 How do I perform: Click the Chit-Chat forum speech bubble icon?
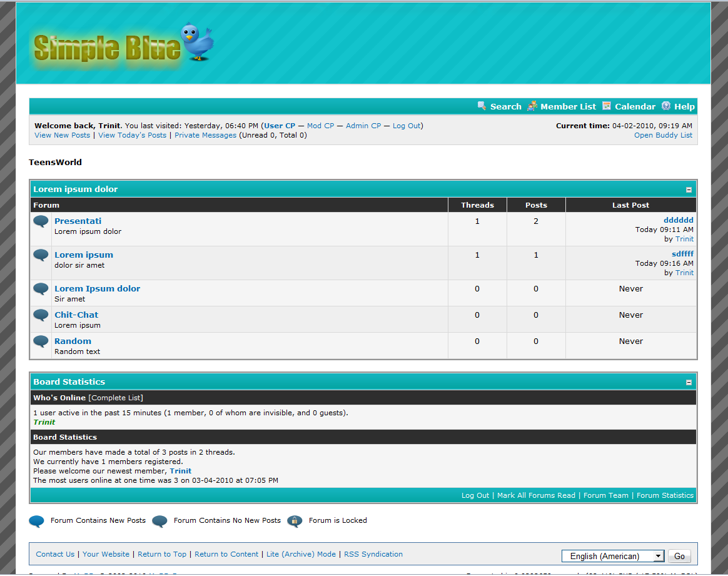[41, 315]
